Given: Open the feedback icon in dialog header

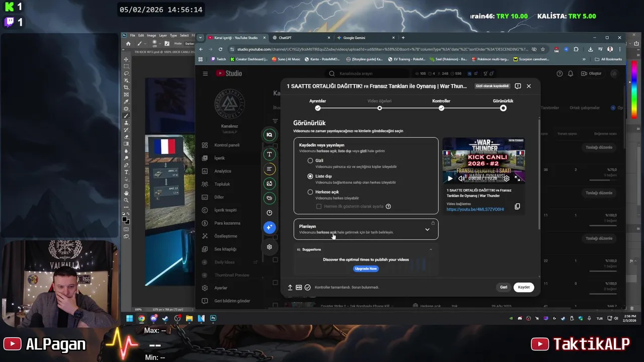Looking at the screenshot, I should [x=518, y=86].
